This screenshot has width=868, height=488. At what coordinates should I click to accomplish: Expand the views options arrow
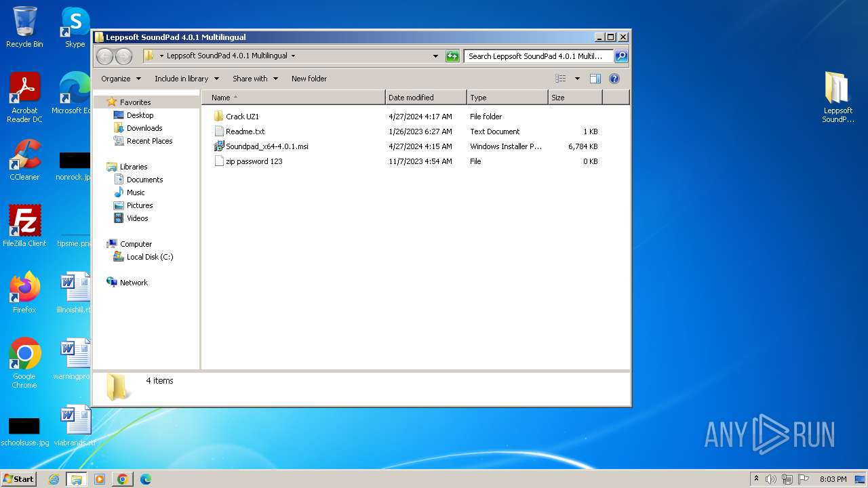click(577, 79)
